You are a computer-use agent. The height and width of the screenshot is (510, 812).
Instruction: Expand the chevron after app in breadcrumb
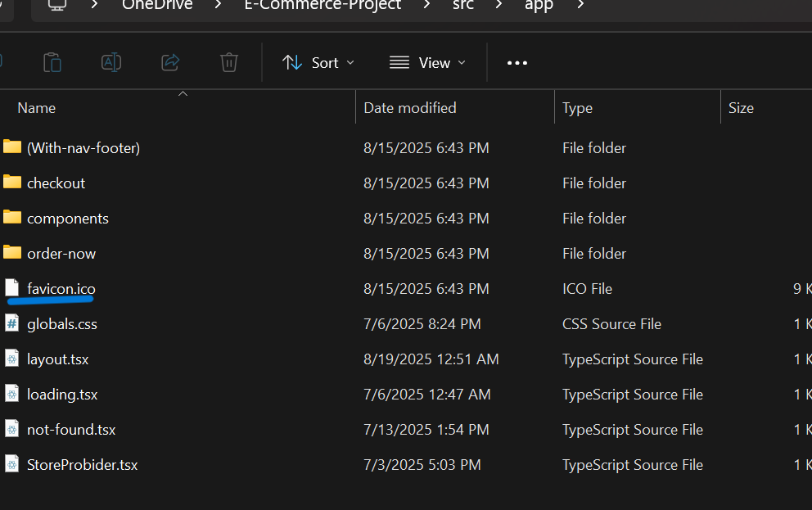point(581,5)
